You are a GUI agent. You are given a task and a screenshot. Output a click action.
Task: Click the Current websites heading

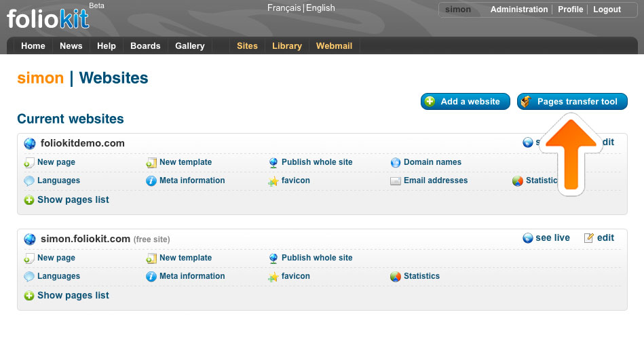click(x=70, y=119)
